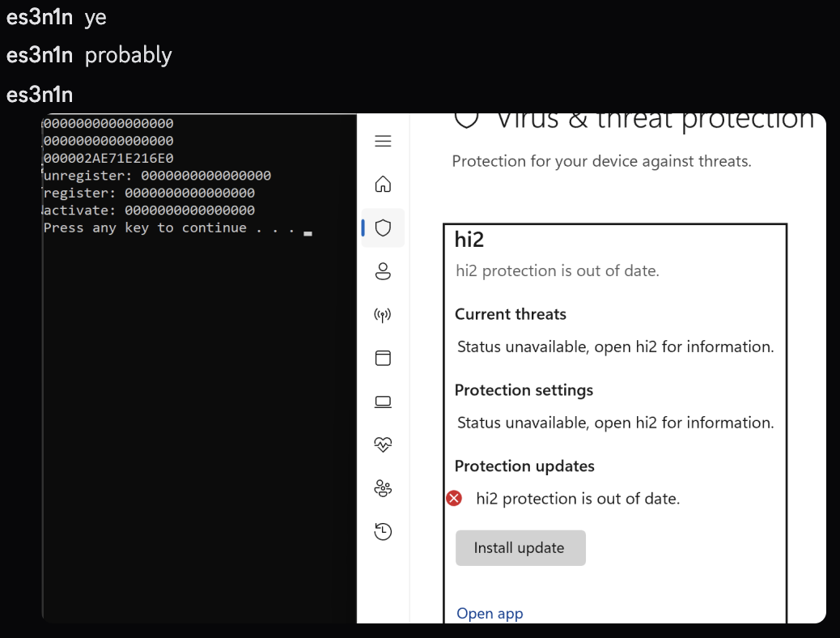
Task: Click the hi2 provider heading
Action: (x=469, y=240)
